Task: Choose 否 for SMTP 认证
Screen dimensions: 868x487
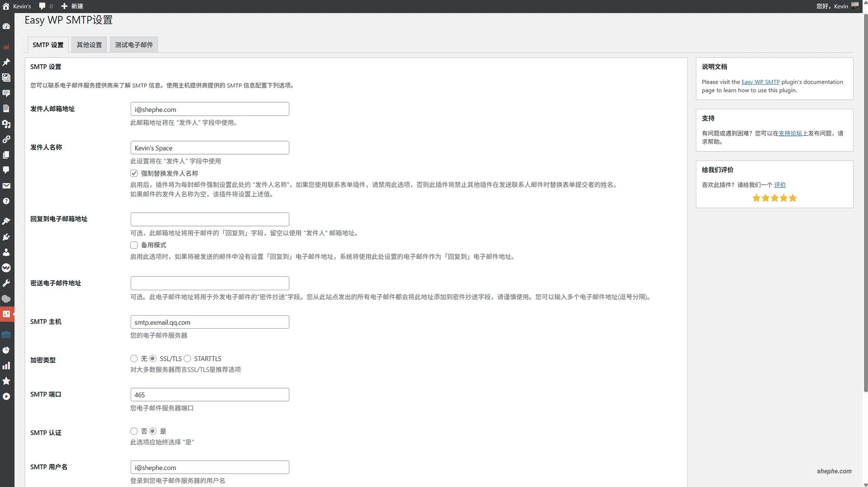Action: (134, 431)
